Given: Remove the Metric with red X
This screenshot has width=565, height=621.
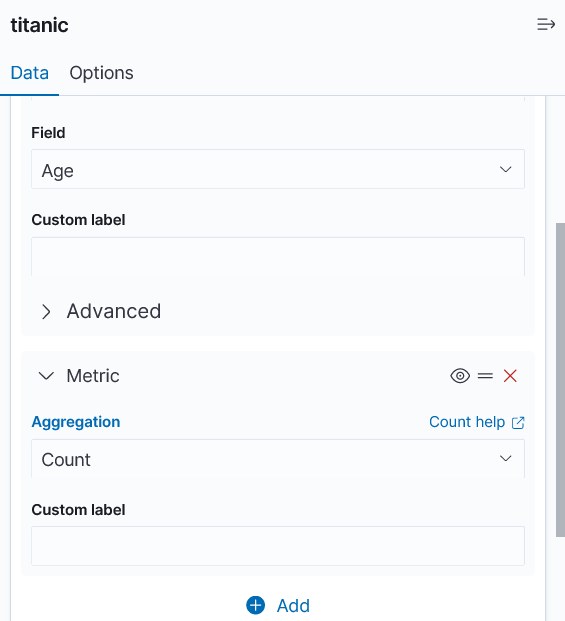Looking at the screenshot, I should click(x=510, y=375).
